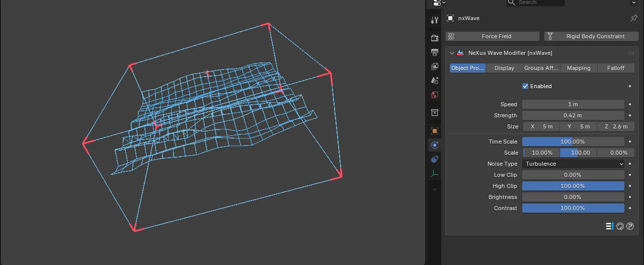Animate the Enabled property dot
644x265 pixels.
(x=630, y=86)
